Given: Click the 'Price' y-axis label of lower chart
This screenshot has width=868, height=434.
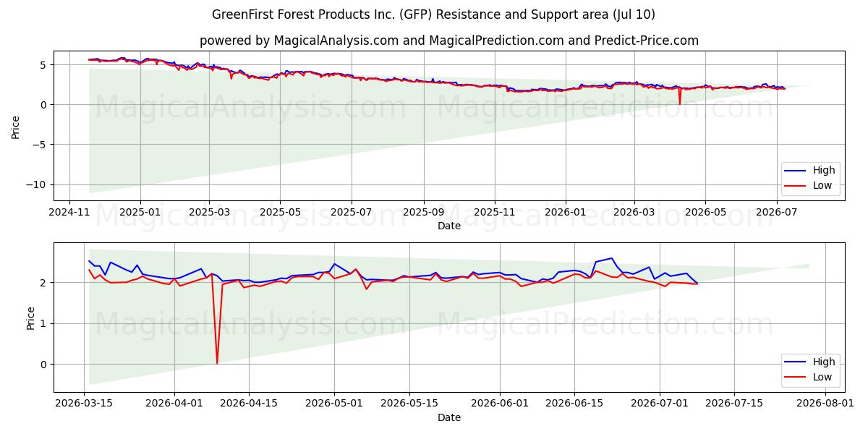Looking at the screenshot, I should click(x=31, y=318).
